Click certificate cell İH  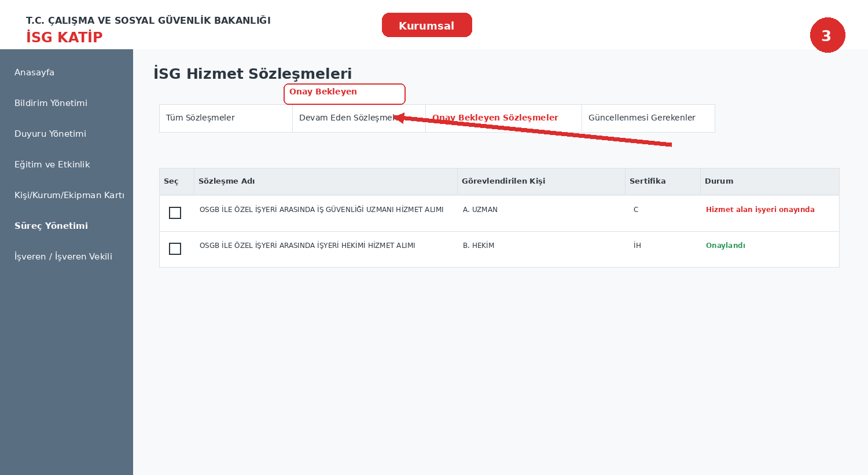click(637, 246)
